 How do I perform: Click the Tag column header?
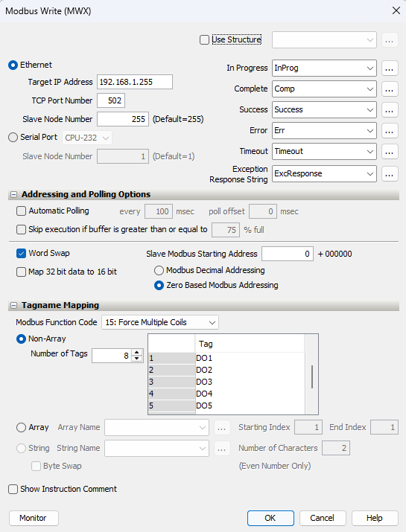click(x=250, y=344)
